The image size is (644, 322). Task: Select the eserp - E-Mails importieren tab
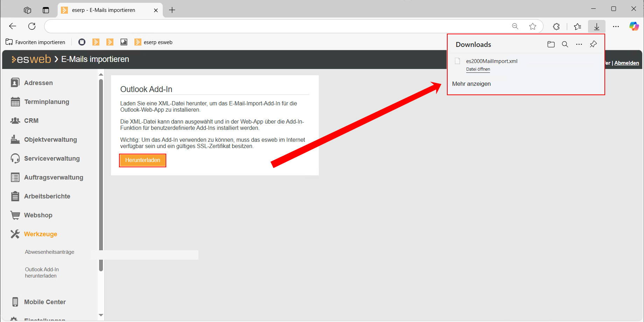point(103,10)
